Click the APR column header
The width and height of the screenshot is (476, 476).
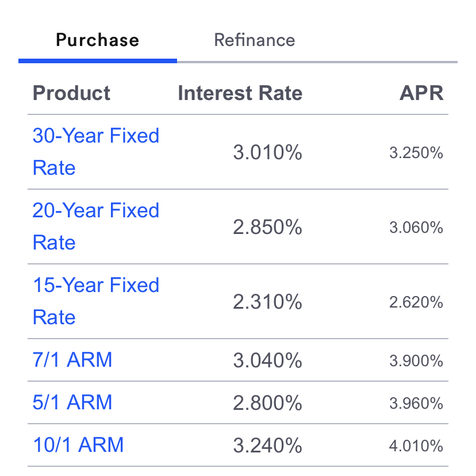point(423,93)
